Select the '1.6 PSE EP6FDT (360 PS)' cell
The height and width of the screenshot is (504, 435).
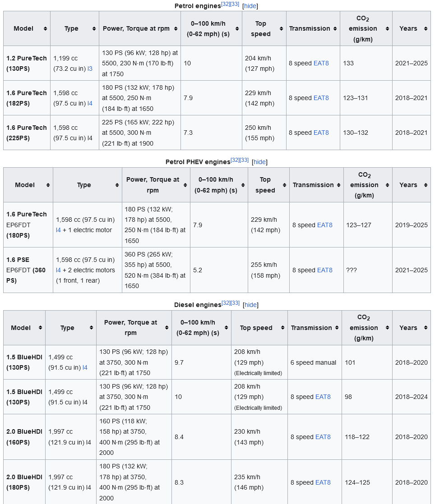28,270
